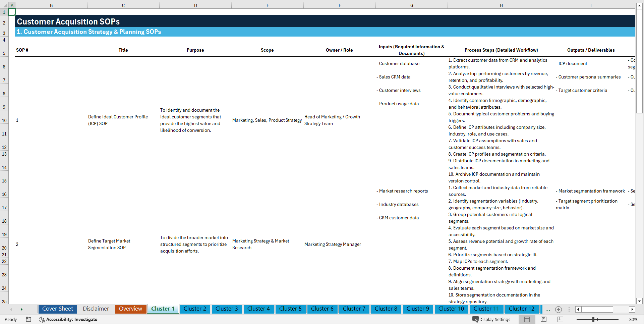Screen dimensions: 644x324
Task: Click the previous sheet navigation arrow
Action: click(11, 309)
